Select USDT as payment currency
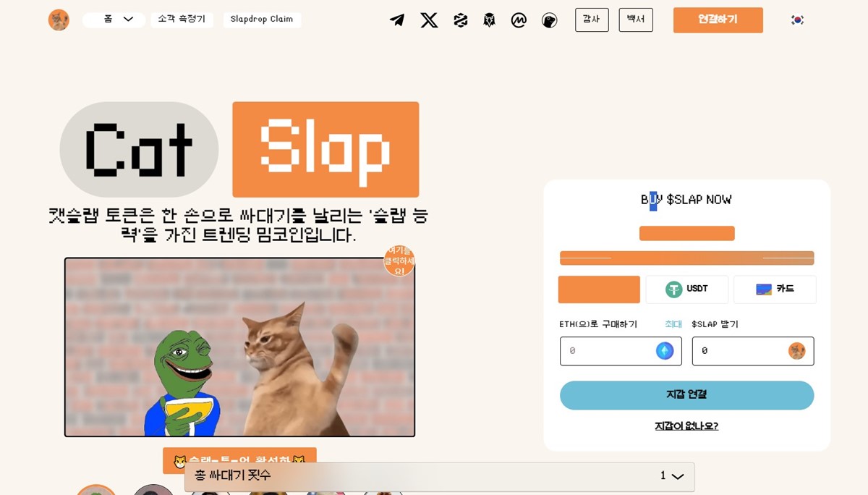The width and height of the screenshot is (868, 495). pyautogui.click(x=686, y=289)
